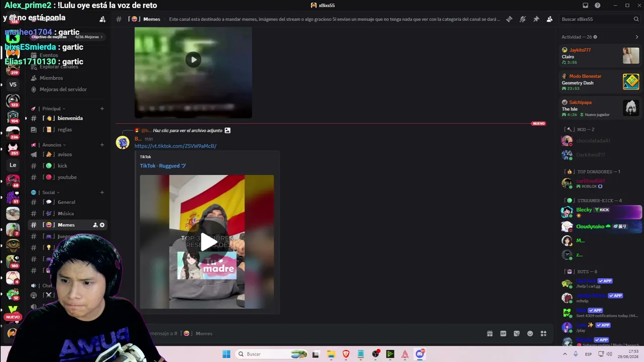Image resolution: width=644 pixels, height=362 pixels.
Task: Open the channel Memes header title
Action: click(151, 19)
